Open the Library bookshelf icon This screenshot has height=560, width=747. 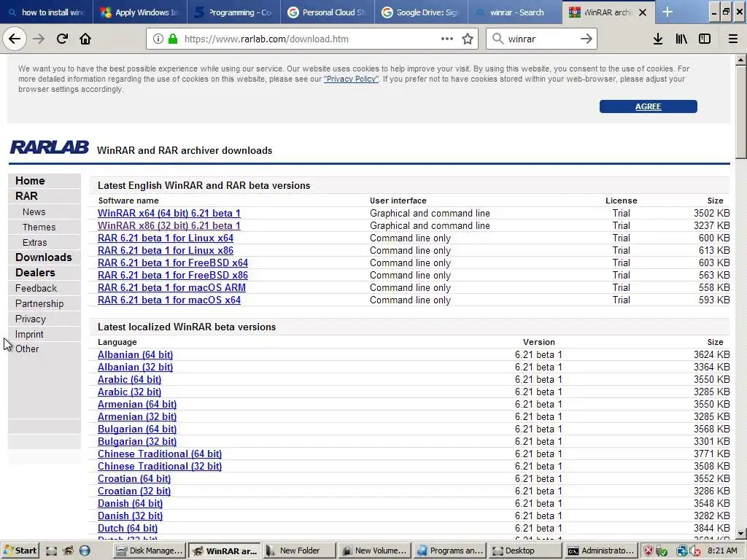tap(681, 39)
